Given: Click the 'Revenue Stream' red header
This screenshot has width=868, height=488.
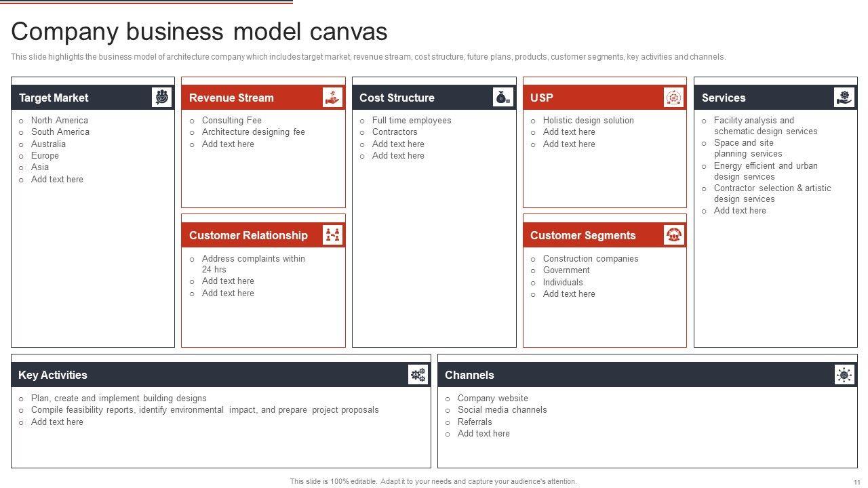Looking at the screenshot, I should pos(231,98).
